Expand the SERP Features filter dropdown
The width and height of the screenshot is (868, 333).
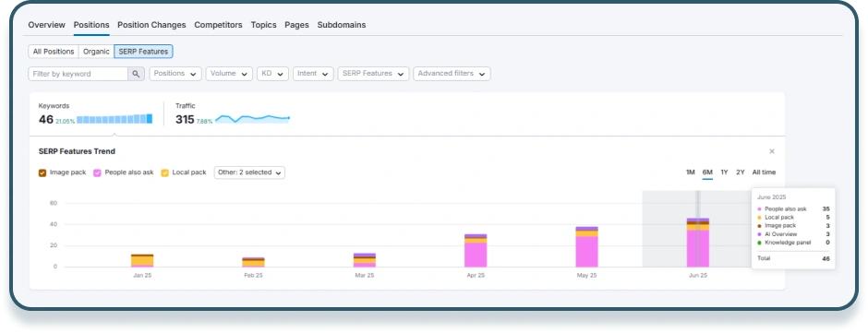coord(374,74)
